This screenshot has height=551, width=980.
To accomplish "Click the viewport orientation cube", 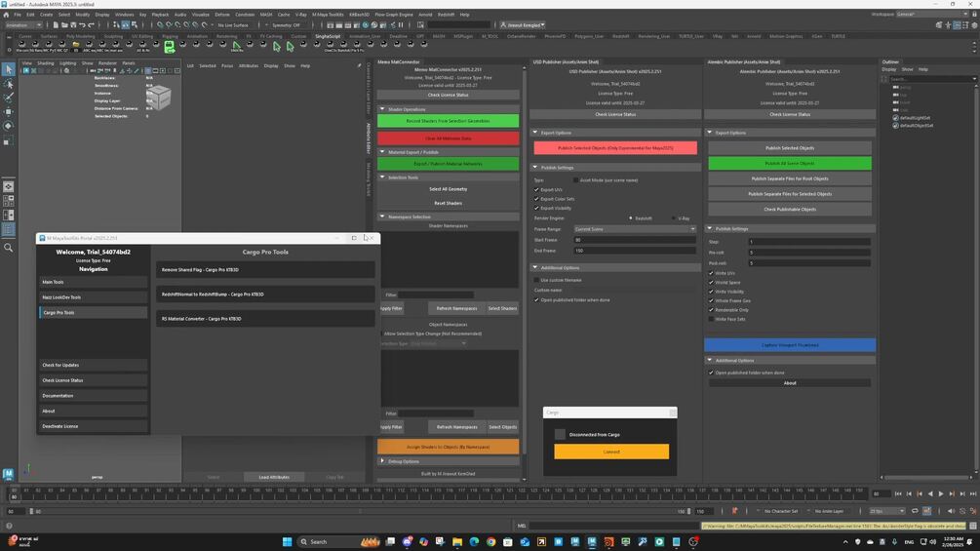I will click(158, 97).
